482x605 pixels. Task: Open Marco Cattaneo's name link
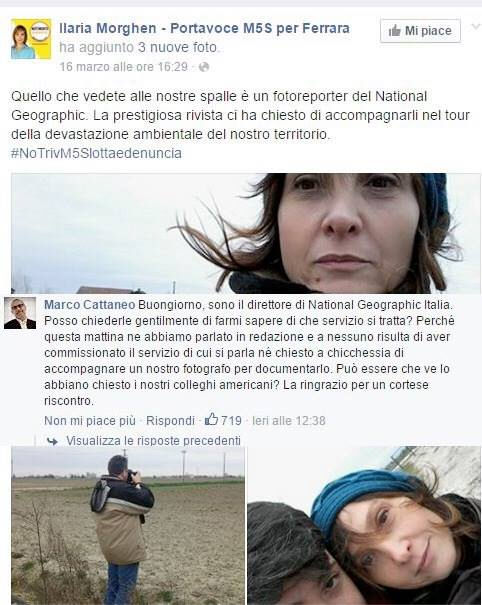(x=90, y=305)
